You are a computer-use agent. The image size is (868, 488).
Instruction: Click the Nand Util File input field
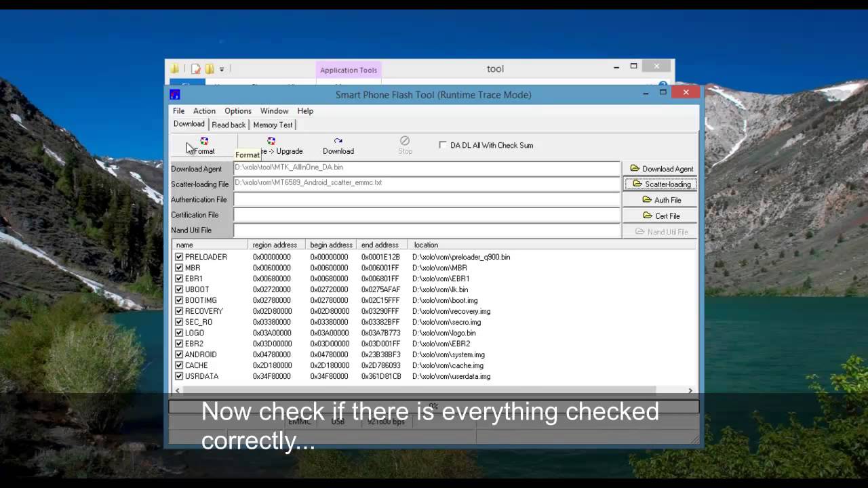(x=427, y=230)
